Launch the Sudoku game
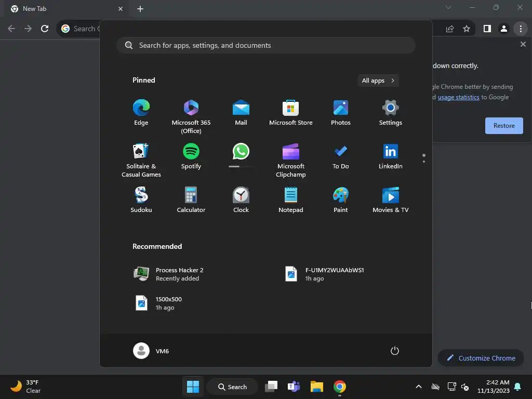Image resolution: width=532 pixels, height=399 pixels. 141,200
